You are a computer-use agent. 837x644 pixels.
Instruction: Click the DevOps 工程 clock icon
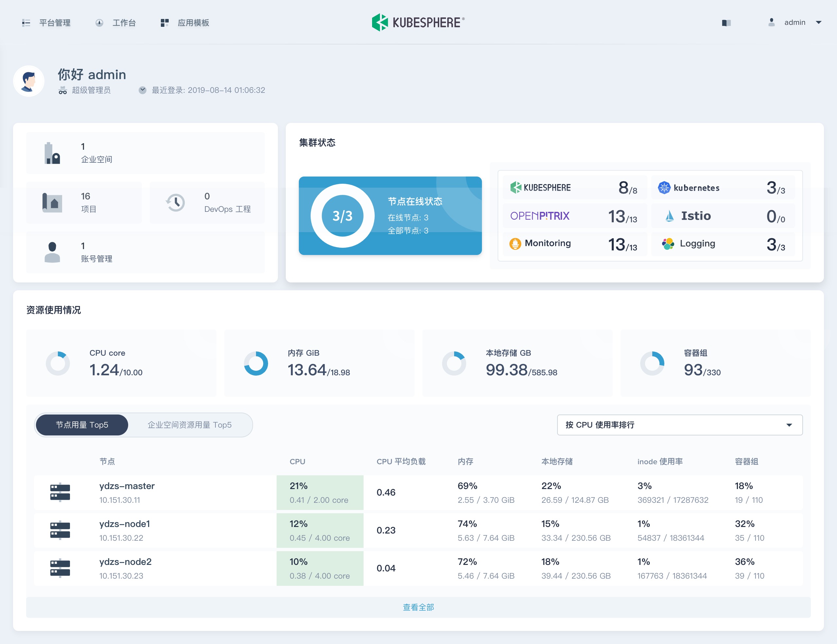click(176, 203)
